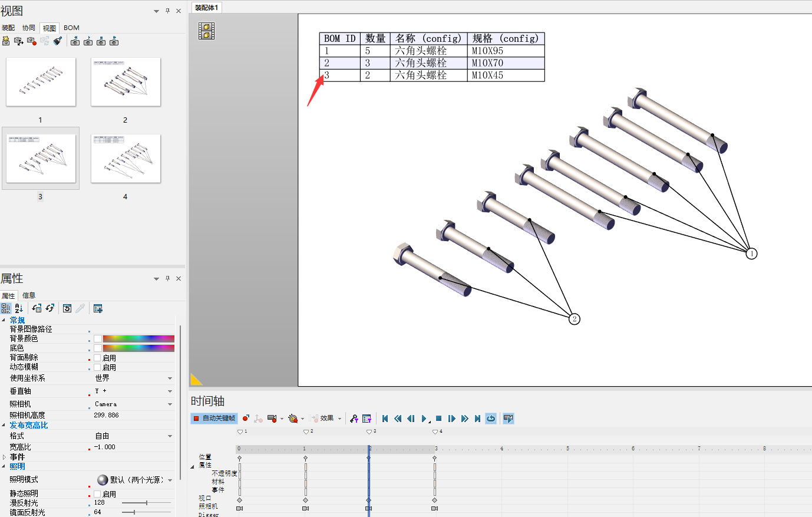Click the boxed circular-arrow icon in Properties toolbar
Viewport: 812px width, 517px height.
pyautogui.click(x=67, y=308)
